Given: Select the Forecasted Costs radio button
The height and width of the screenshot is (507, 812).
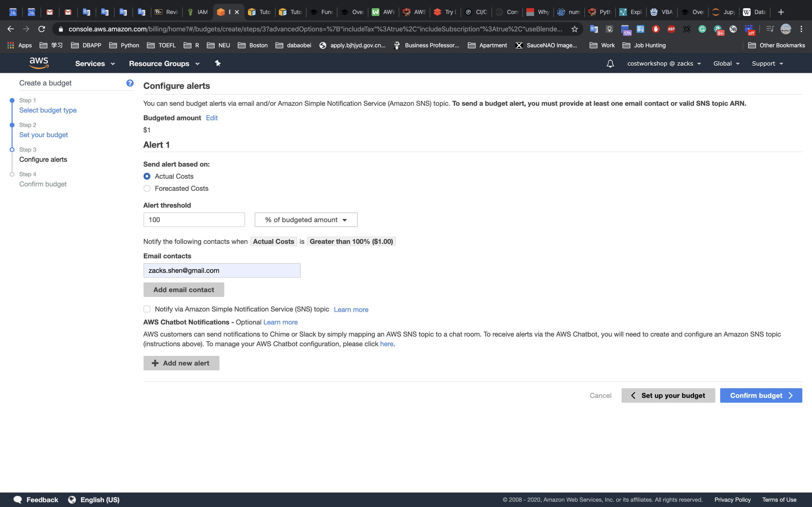Looking at the screenshot, I should pos(147,189).
